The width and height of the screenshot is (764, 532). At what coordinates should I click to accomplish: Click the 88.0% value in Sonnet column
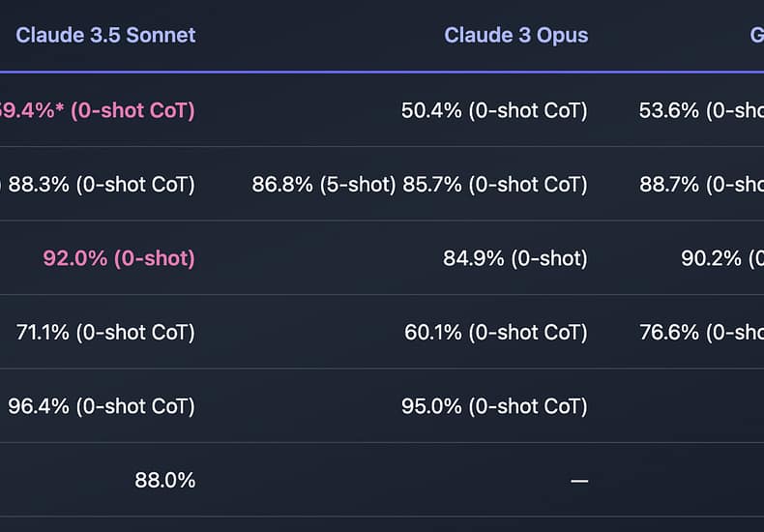(165, 481)
